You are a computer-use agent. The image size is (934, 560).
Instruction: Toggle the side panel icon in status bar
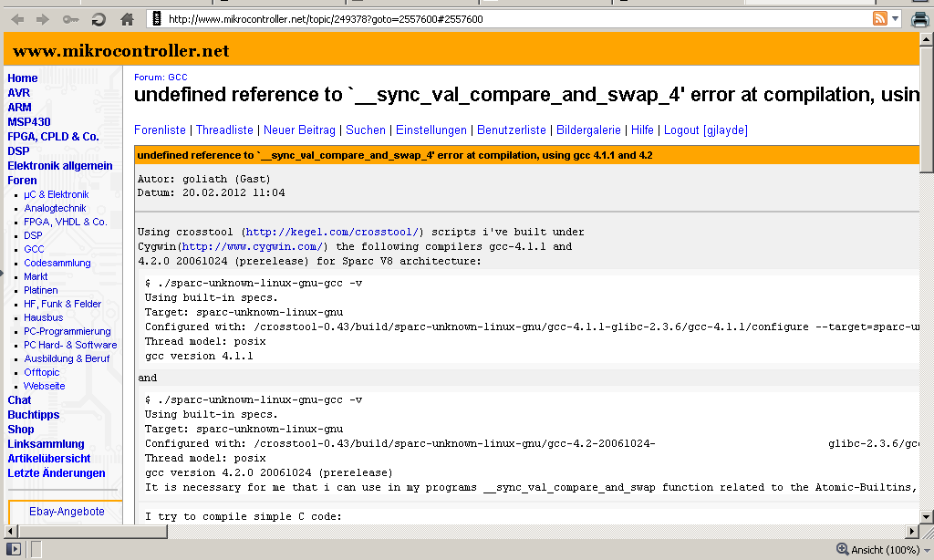13,549
